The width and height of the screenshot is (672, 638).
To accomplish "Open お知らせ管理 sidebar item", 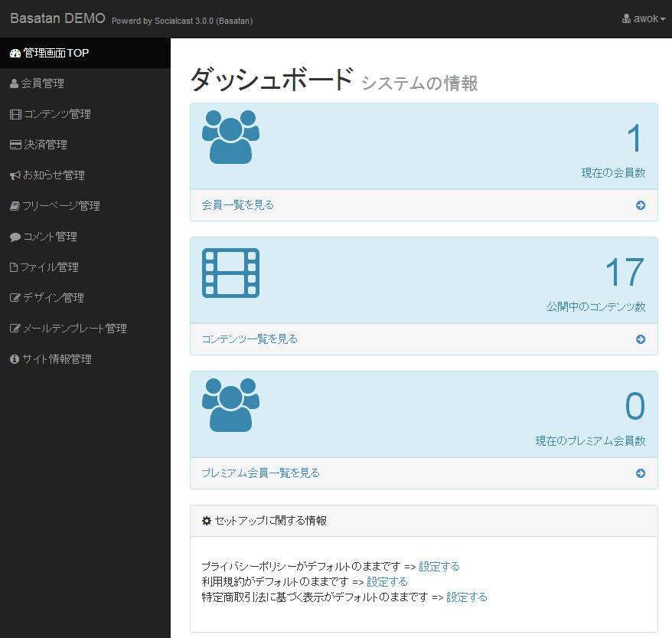I will (53, 175).
